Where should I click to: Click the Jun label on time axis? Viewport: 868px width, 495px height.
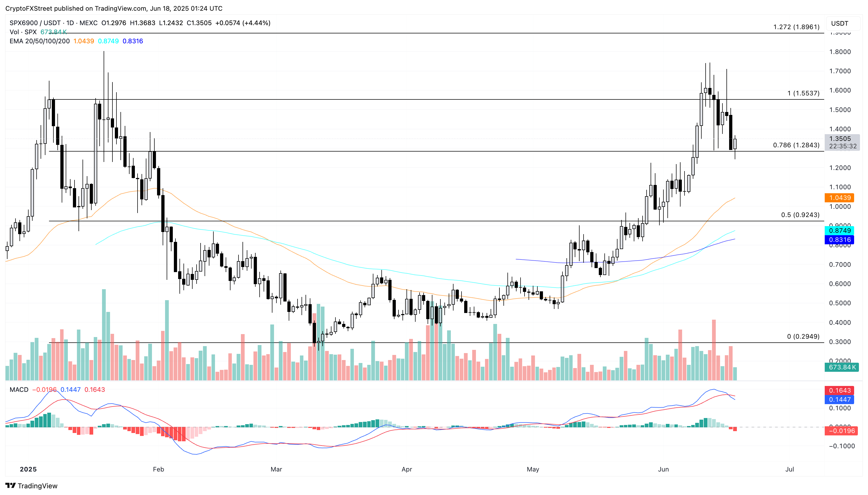(x=663, y=469)
